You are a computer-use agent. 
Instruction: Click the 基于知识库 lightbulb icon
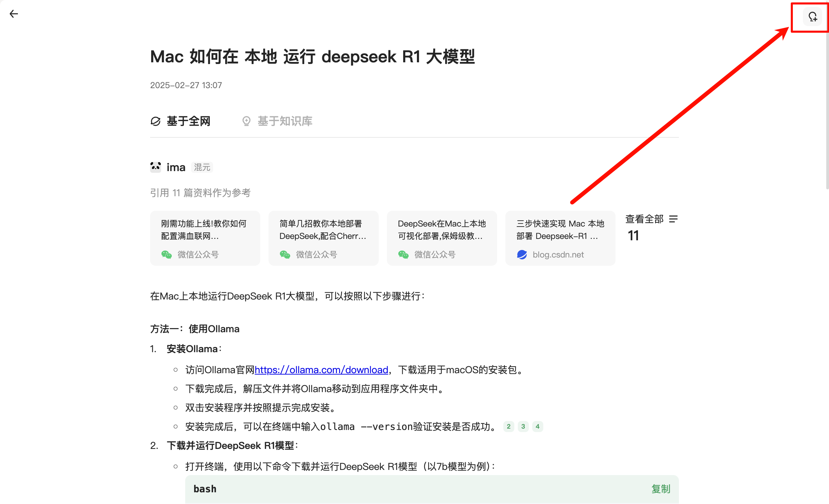(x=246, y=121)
